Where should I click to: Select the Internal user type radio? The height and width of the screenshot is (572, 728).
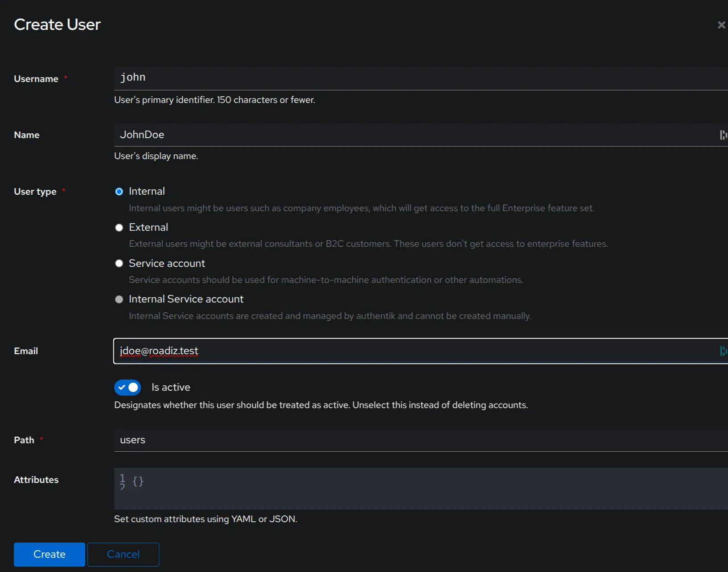[119, 192]
